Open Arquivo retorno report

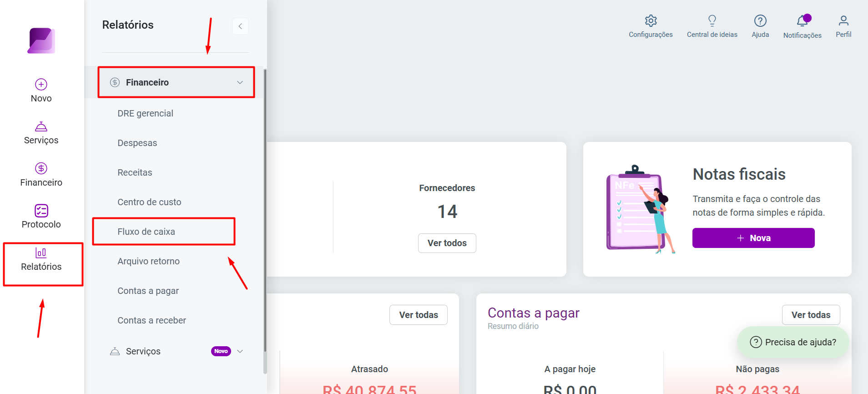pos(149,261)
